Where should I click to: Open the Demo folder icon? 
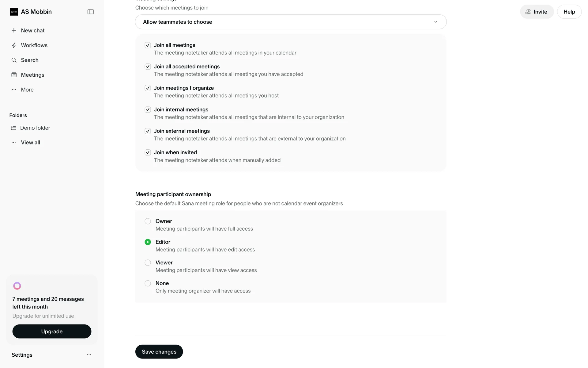coord(13,128)
